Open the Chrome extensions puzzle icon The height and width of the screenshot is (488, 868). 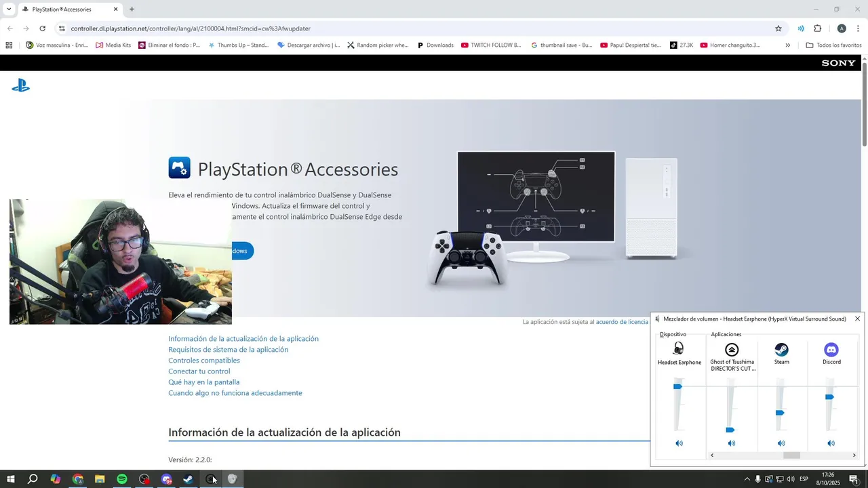[817, 28]
